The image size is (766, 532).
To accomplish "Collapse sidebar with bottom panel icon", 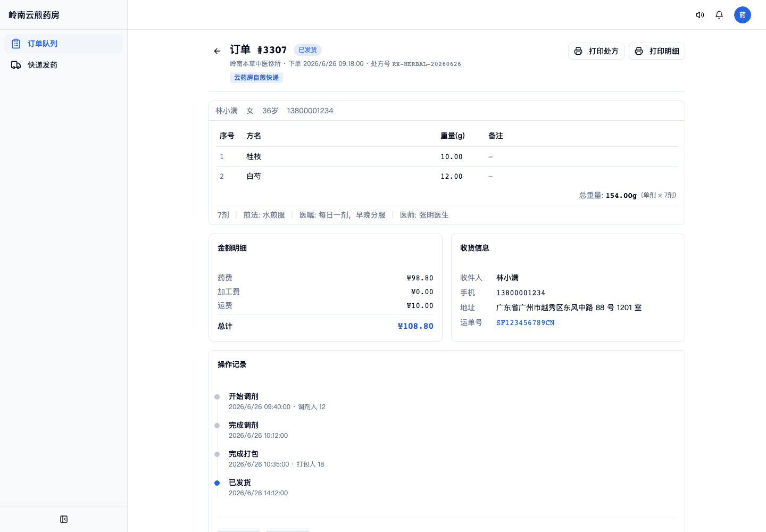I will point(64,519).
